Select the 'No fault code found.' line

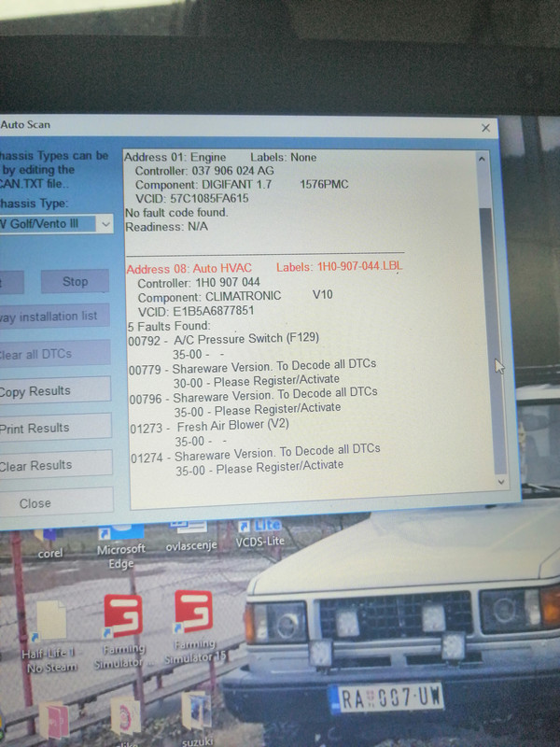(176, 213)
